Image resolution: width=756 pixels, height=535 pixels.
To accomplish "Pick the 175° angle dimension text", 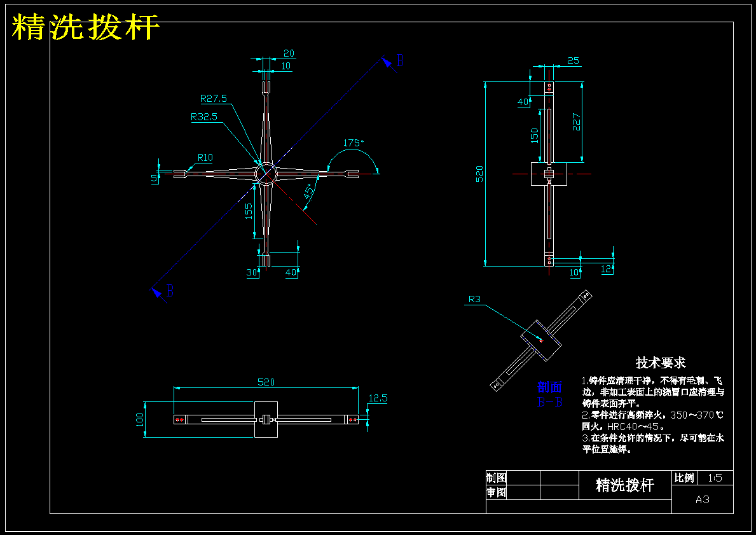I will point(354,142).
